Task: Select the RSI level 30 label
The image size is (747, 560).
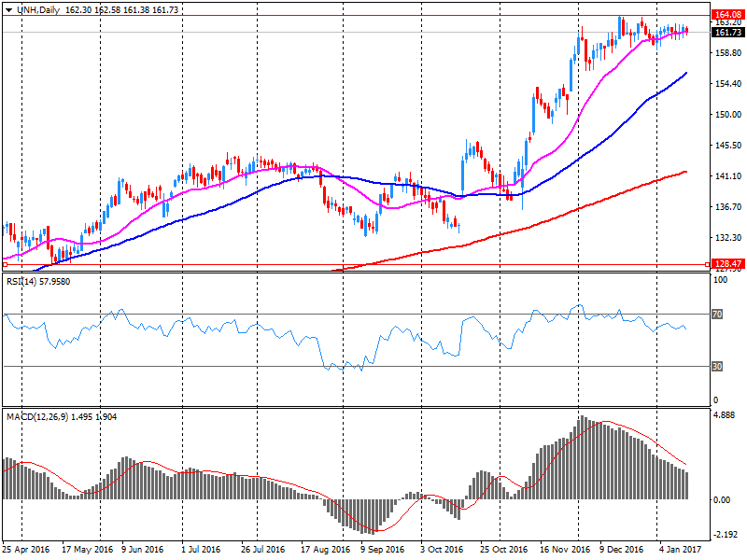Action: click(x=717, y=366)
